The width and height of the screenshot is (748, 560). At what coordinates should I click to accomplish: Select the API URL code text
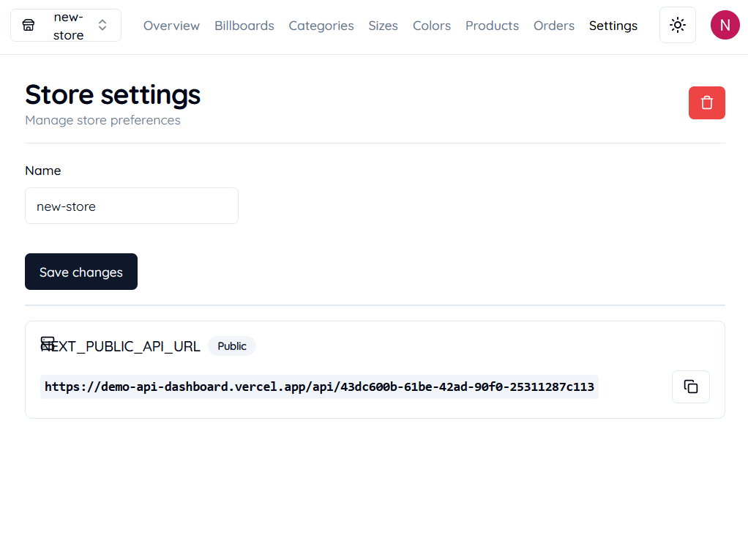tap(319, 387)
